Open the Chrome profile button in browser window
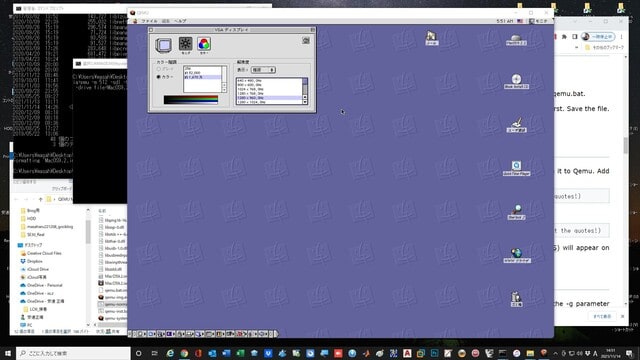Image resolution: width=640 pixels, height=360 pixels. pos(598,37)
